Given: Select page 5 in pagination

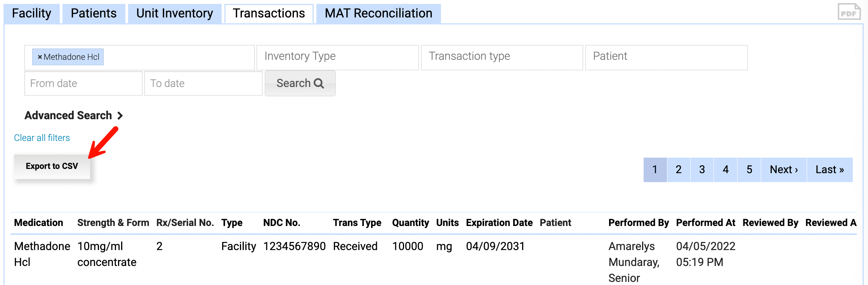Looking at the screenshot, I should 749,170.
